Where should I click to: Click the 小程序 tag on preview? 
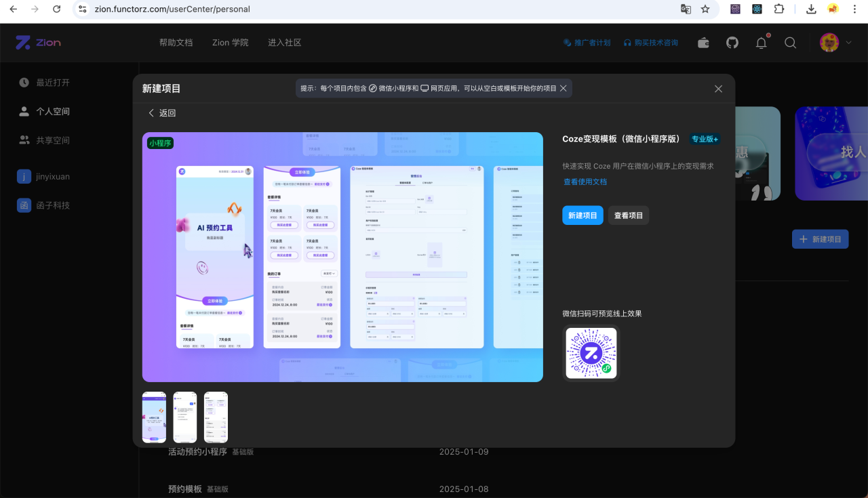(161, 143)
